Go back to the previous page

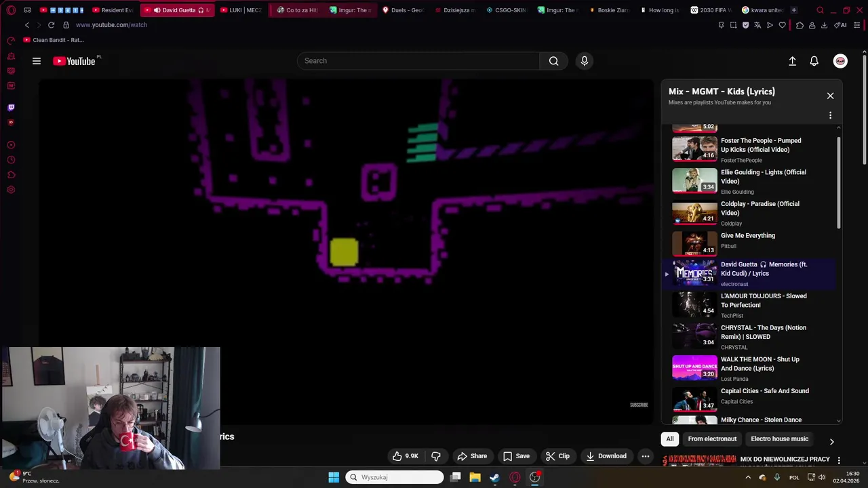coord(26,25)
